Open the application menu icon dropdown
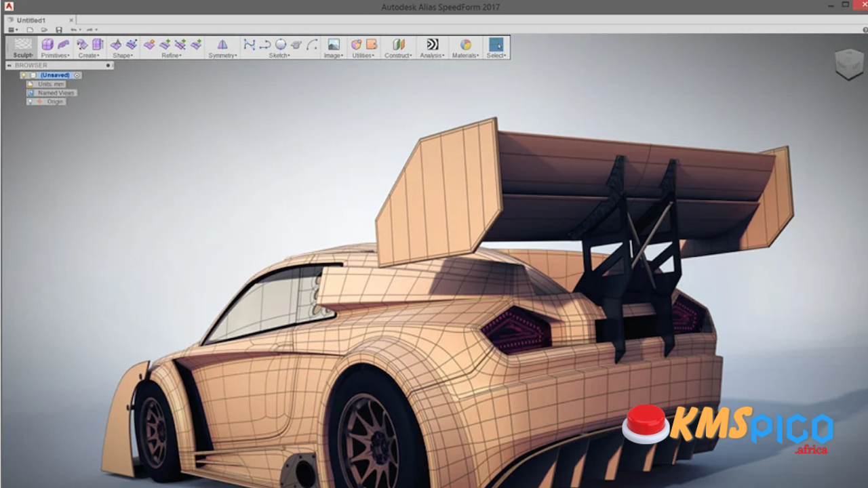The image size is (868, 488). (12, 30)
